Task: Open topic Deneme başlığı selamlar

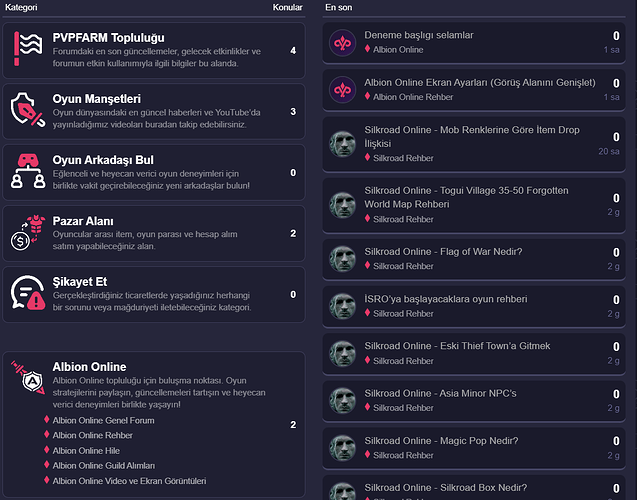Action: [x=419, y=35]
